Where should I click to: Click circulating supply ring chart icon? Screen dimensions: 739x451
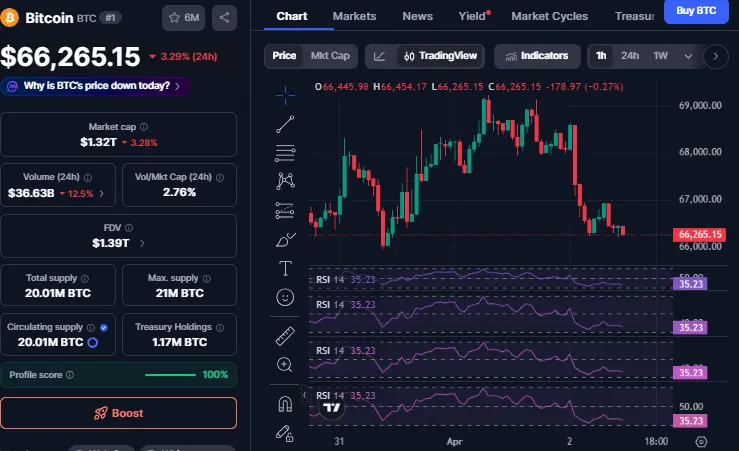[x=93, y=343]
